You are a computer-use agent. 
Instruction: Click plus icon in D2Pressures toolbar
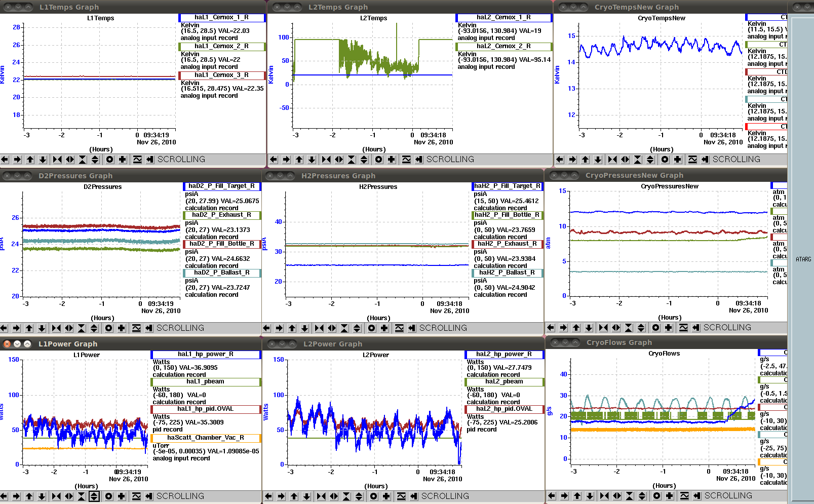point(122,328)
